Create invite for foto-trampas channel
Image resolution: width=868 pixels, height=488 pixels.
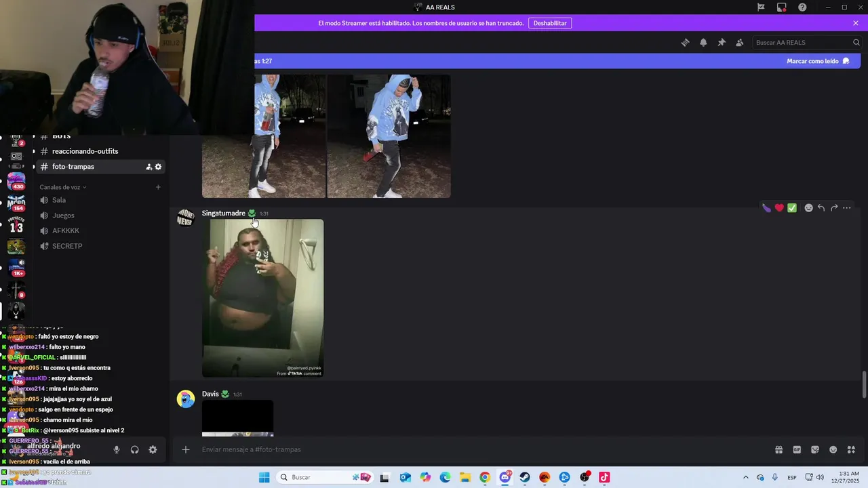point(149,167)
